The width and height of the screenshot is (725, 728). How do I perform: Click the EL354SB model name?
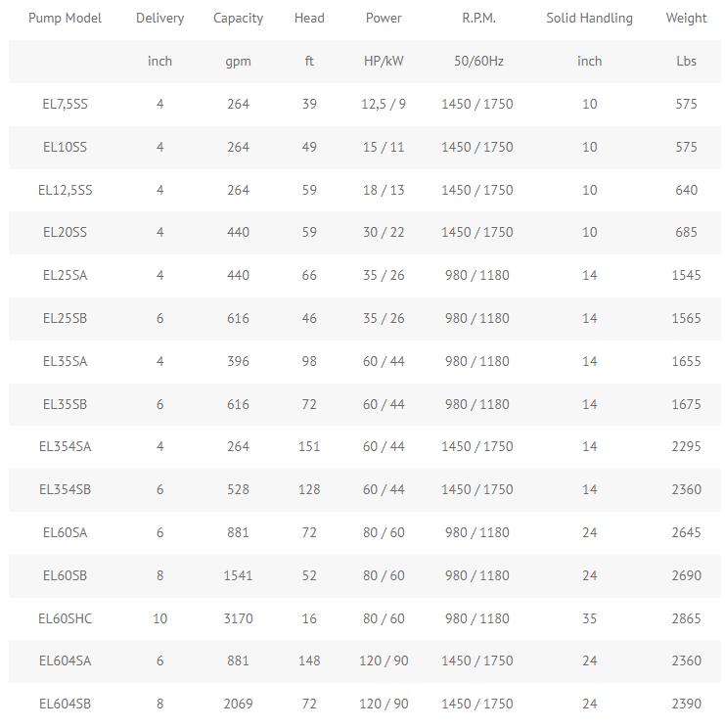point(65,489)
